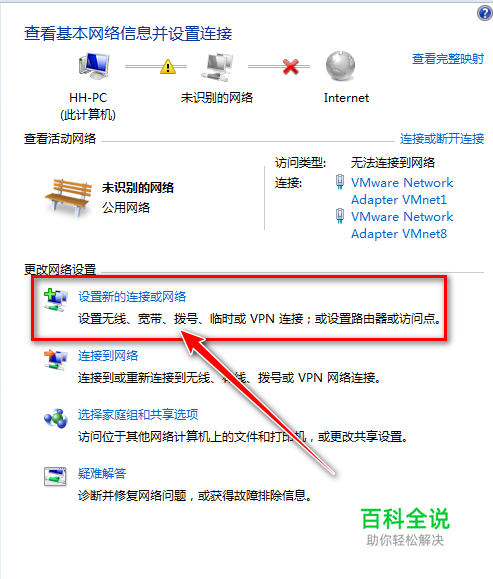The width and height of the screenshot is (493, 579).
Task: Click the VMnet8 adapter plug icon
Action: click(340, 216)
